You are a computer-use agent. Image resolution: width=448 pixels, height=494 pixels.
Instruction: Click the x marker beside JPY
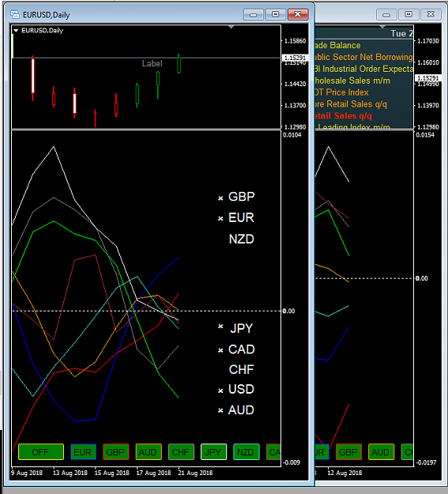point(220,326)
